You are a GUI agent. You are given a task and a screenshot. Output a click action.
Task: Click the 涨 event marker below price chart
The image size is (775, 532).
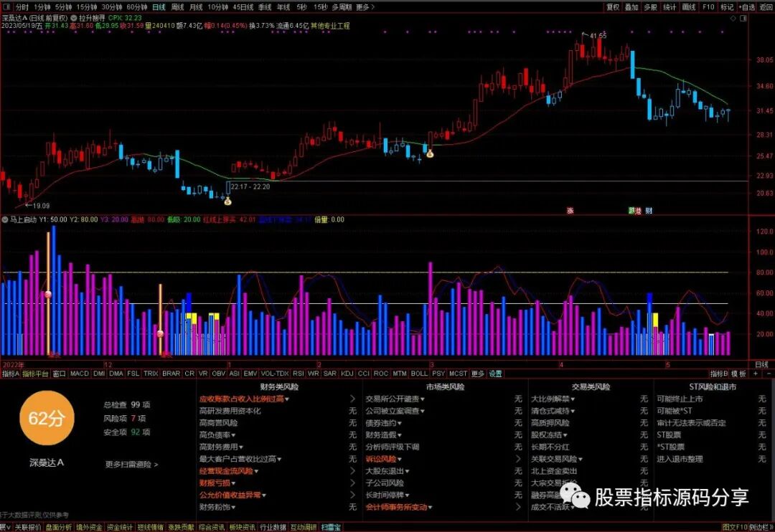coord(570,211)
